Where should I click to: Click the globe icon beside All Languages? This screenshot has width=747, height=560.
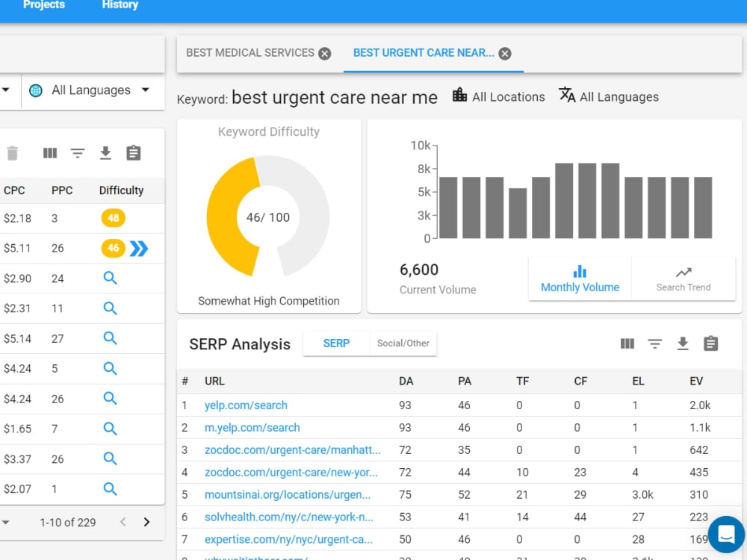pos(36,90)
